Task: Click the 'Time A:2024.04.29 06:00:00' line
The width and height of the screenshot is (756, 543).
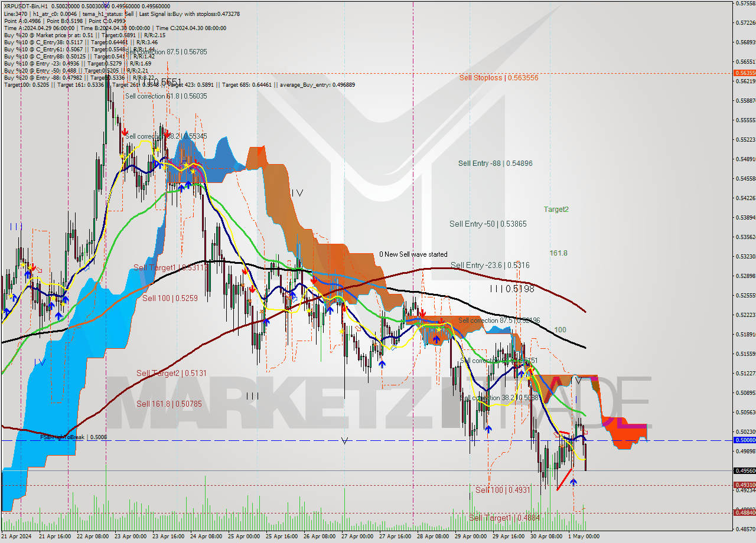Action: (x=40, y=28)
